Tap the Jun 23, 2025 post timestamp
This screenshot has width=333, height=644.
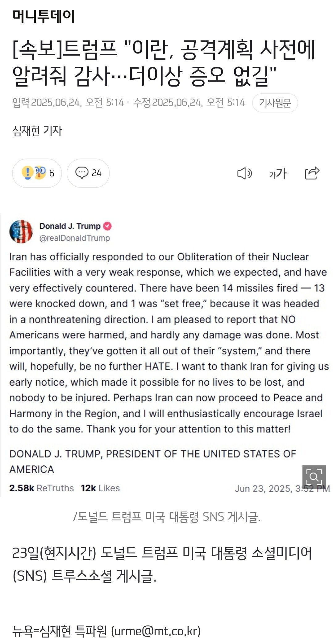pos(282,488)
